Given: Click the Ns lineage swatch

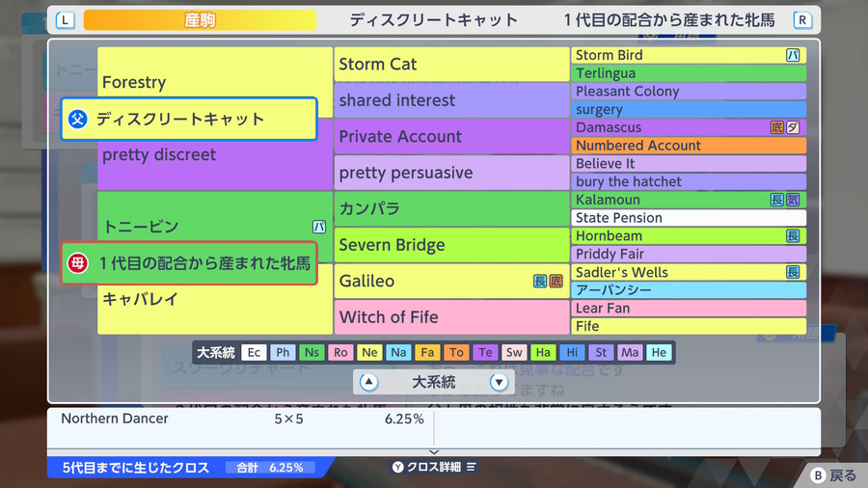Looking at the screenshot, I should 312,352.
